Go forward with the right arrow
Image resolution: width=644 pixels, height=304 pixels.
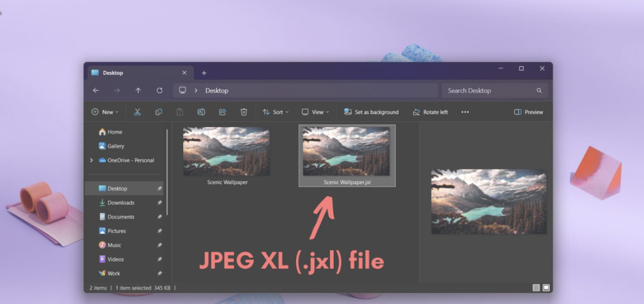117,91
